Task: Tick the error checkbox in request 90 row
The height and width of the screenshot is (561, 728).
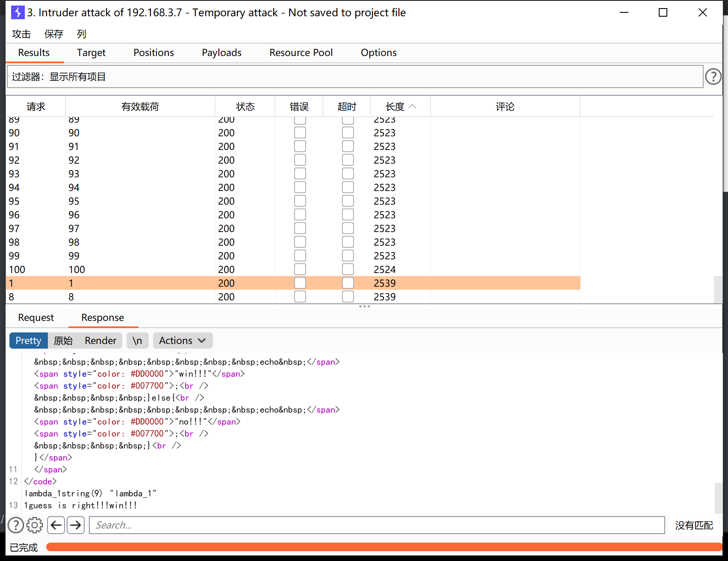Action: (x=300, y=133)
